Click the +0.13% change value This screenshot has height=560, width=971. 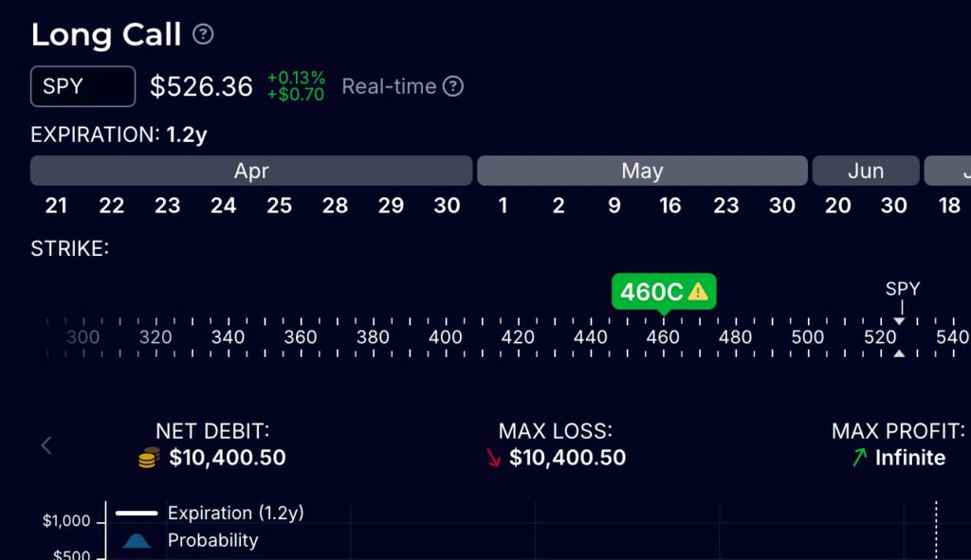point(296,78)
